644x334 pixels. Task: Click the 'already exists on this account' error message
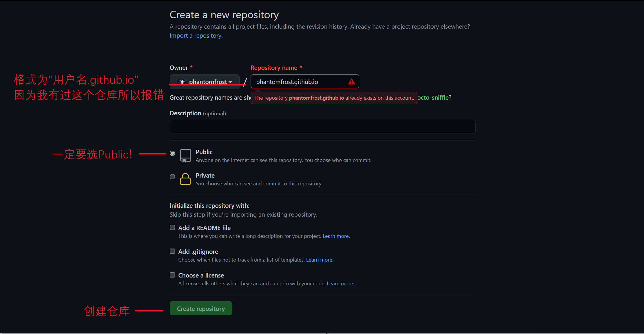point(334,98)
